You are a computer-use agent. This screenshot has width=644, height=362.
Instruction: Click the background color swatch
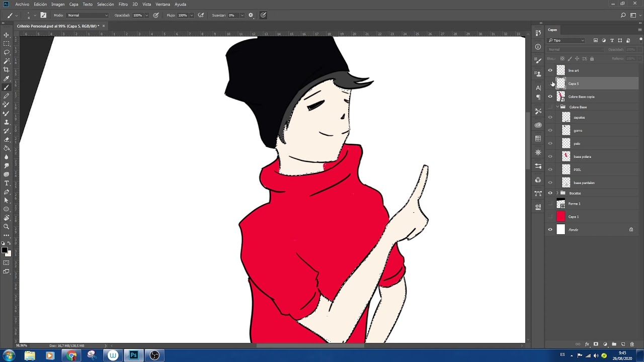(x=8, y=254)
